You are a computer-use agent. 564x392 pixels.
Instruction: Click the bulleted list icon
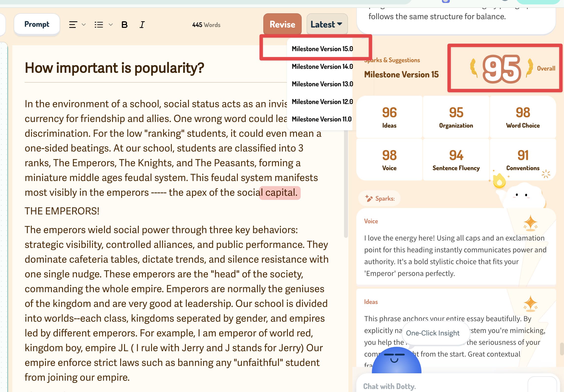coord(99,25)
